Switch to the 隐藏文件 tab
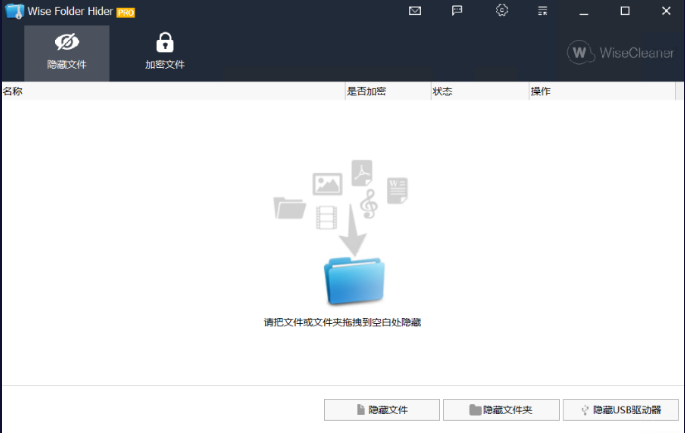Screen dimensions: 685x433 (67, 52)
